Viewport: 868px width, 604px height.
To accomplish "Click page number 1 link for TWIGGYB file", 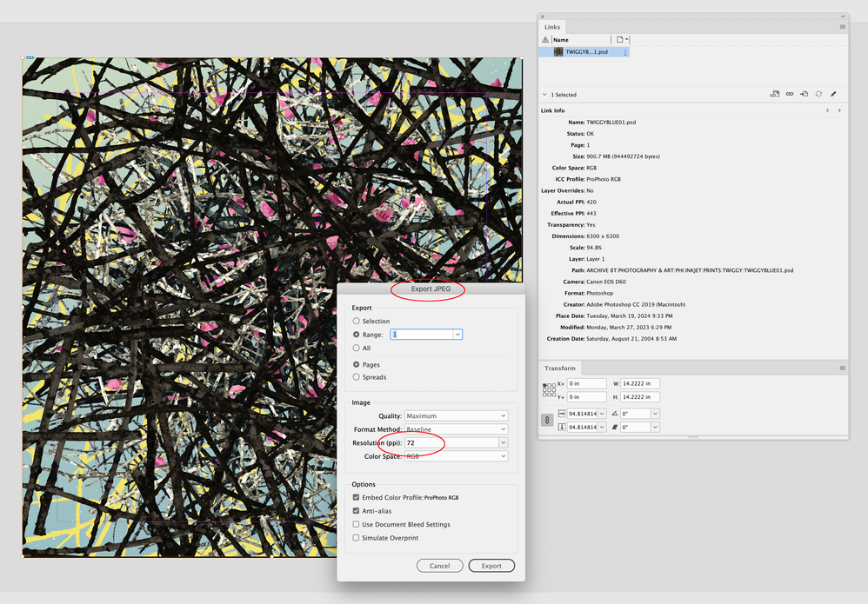I will coord(625,52).
